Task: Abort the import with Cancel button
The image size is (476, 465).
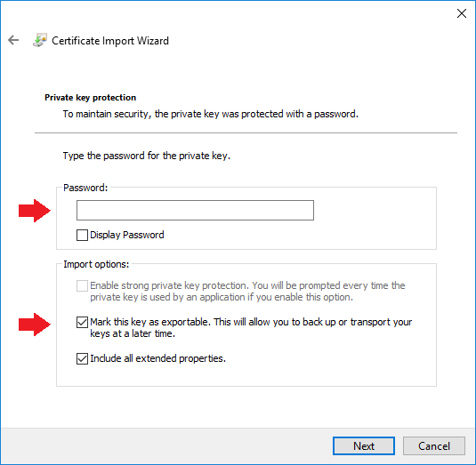Action: point(434,446)
